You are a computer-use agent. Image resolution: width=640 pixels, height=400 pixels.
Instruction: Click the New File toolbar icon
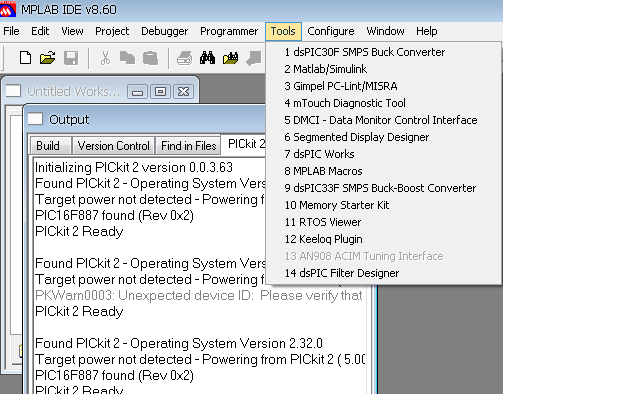[25, 58]
